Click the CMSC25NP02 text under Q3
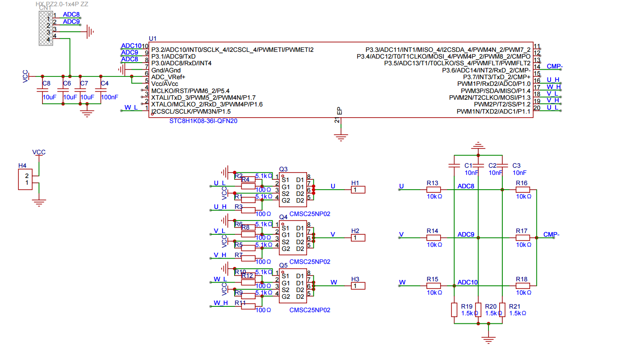This screenshot has width=644, height=352. (x=310, y=214)
